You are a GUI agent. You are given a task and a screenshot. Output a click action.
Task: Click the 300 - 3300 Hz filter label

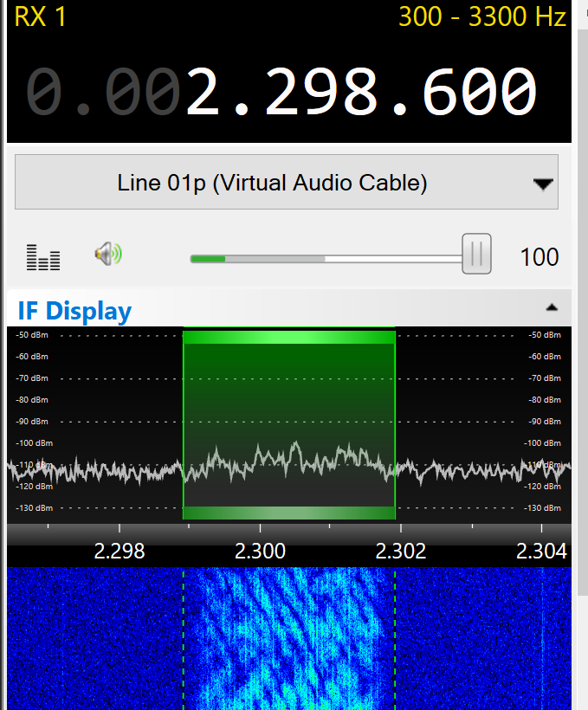click(x=482, y=17)
